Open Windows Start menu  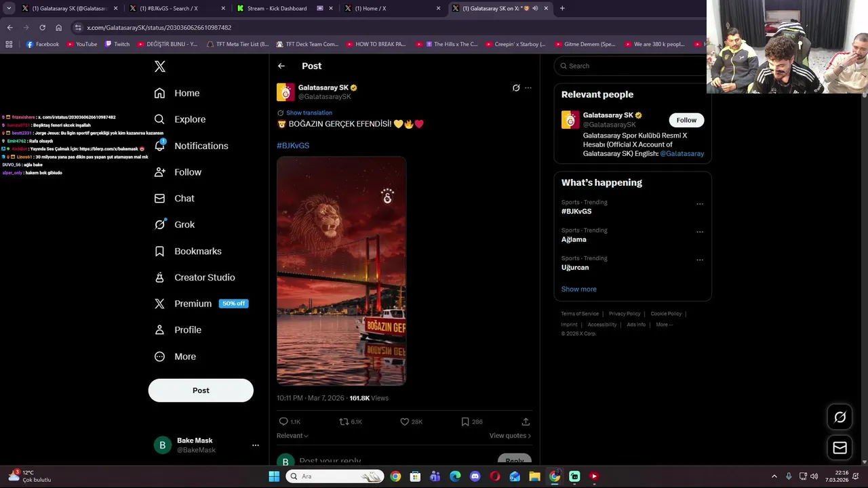(x=274, y=476)
